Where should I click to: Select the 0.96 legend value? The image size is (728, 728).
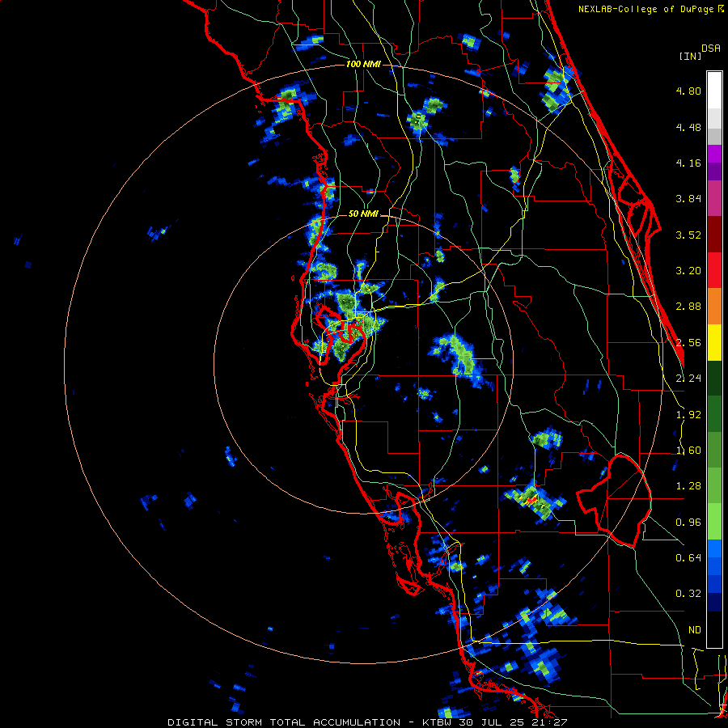pyautogui.click(x=688, y=523)
